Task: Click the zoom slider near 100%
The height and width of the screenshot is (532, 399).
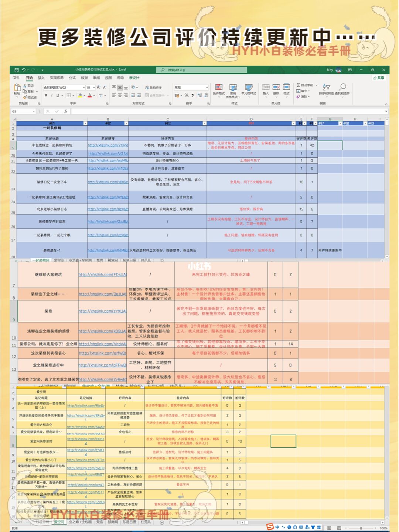Action: click(361, 528)
